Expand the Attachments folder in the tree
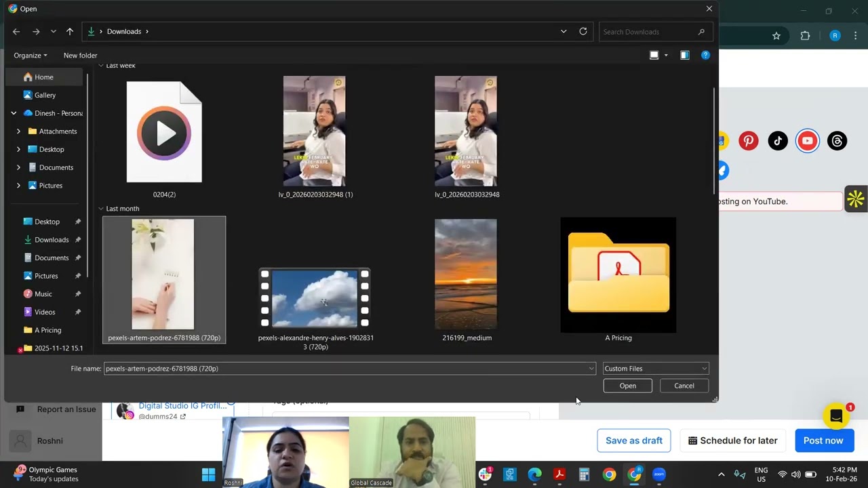 (18, 131)
